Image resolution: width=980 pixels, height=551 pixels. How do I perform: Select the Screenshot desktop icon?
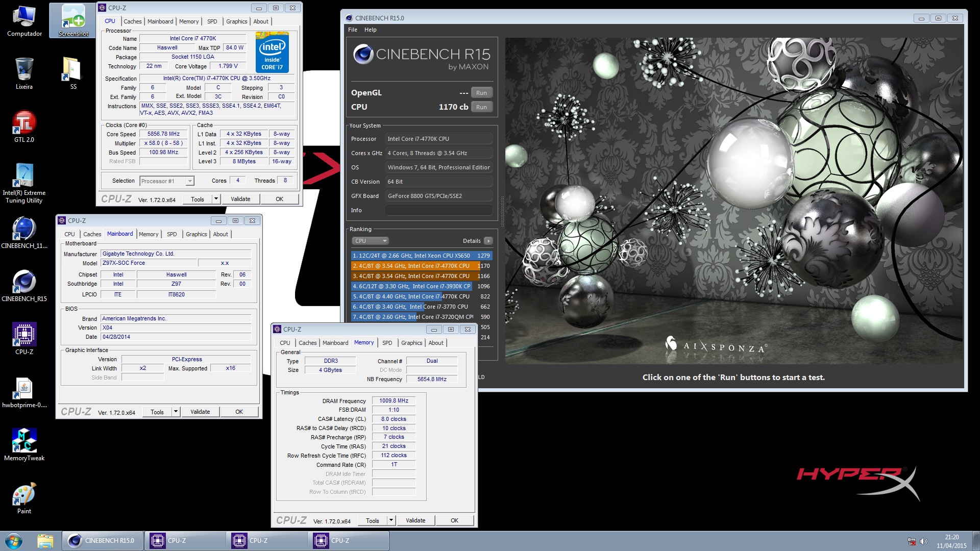pyautogui.click(x=73, y=21)
